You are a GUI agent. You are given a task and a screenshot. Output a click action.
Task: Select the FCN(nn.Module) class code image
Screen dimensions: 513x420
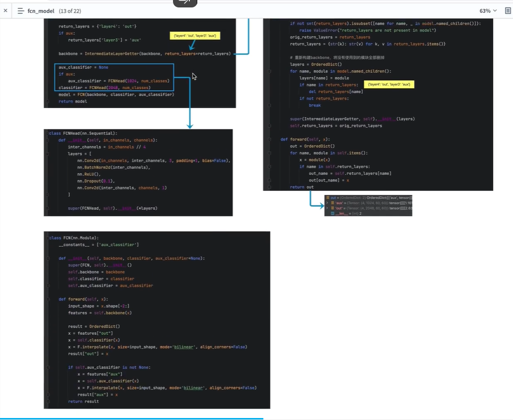click(x=157, y=320)
